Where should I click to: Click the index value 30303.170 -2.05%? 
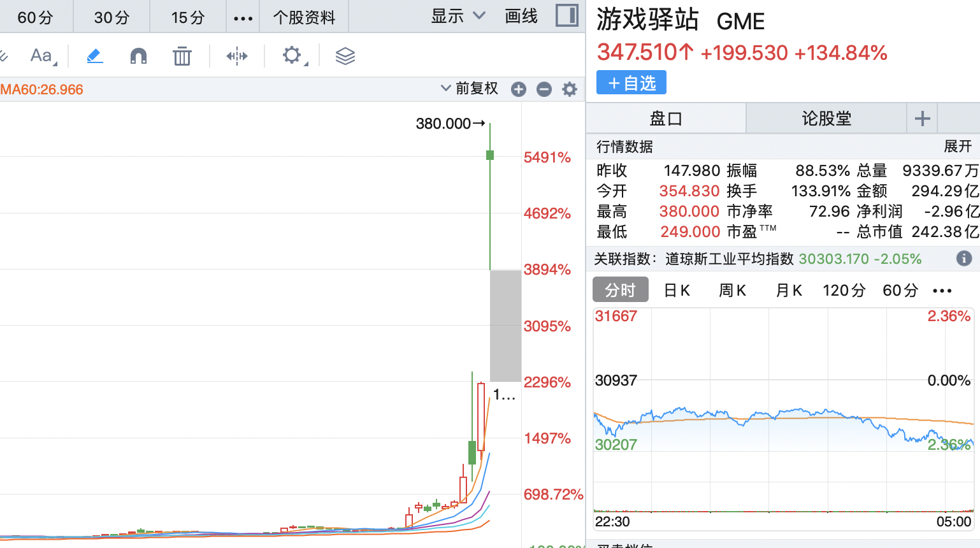click(x=860, y=259)
